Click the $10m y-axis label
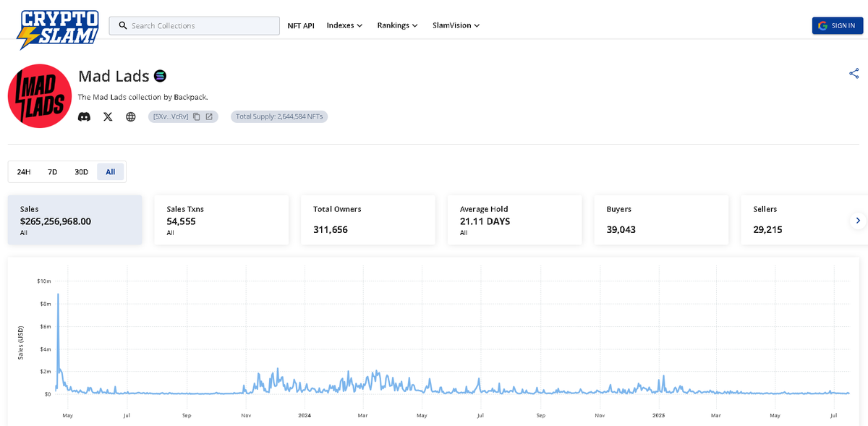This screenshot has width=868, height=426. [x=43, y=281]
